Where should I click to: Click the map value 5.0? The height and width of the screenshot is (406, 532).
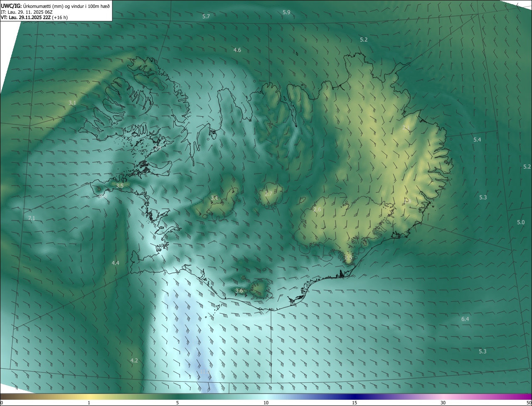[521, 223]
